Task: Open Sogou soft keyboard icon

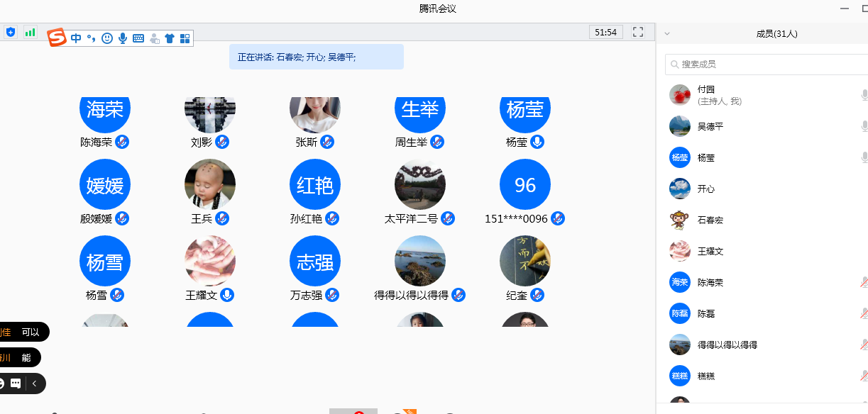Action: coord(138,38)
